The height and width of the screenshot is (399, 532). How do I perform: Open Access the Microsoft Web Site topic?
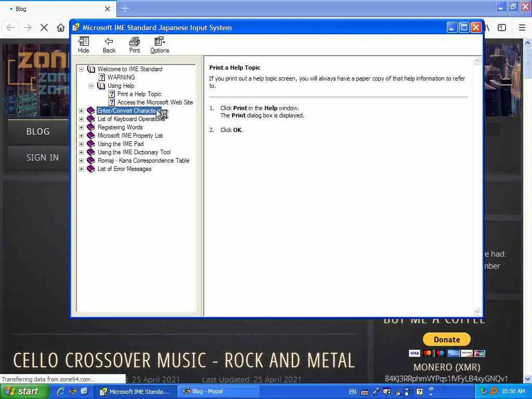155,102
